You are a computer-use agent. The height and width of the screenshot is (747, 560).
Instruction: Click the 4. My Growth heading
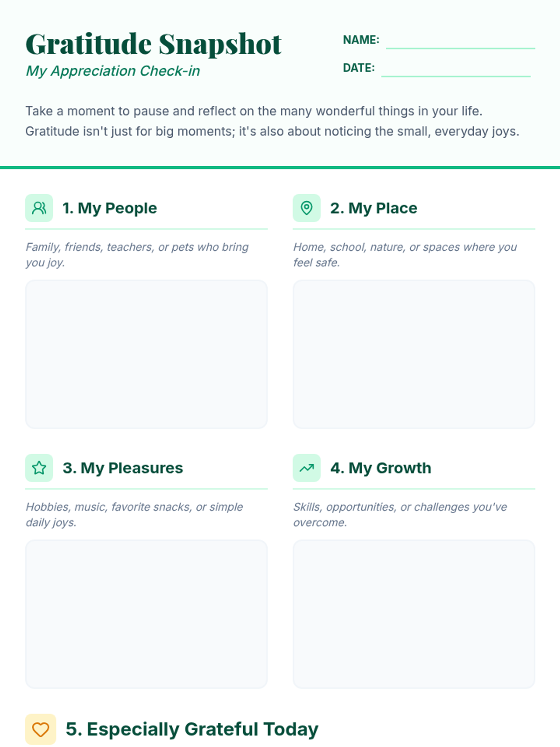(381, 468)
